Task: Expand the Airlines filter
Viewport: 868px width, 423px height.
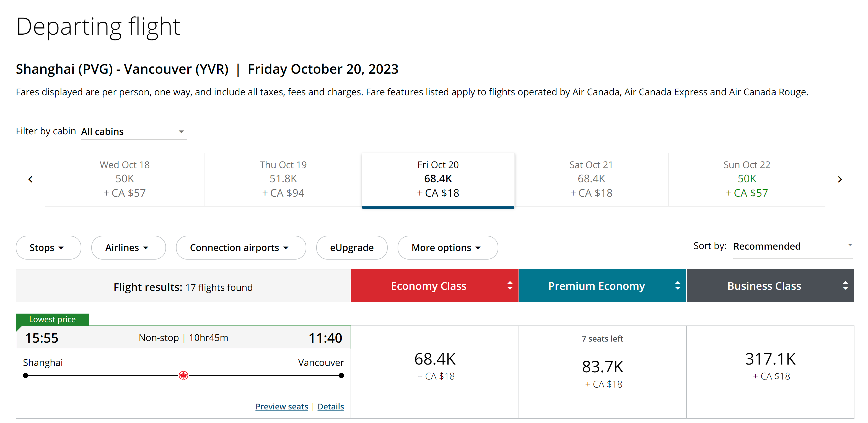Action: (x=128, y=247)
